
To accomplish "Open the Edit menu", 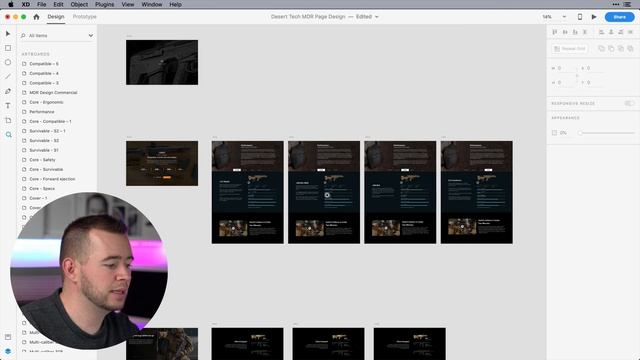I will click(58, 4).
